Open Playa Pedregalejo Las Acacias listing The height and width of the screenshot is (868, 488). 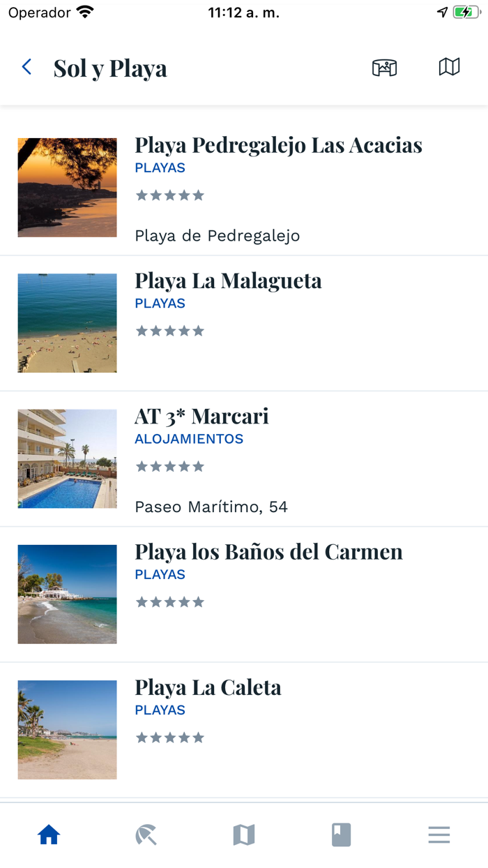(x=278, y=144)
